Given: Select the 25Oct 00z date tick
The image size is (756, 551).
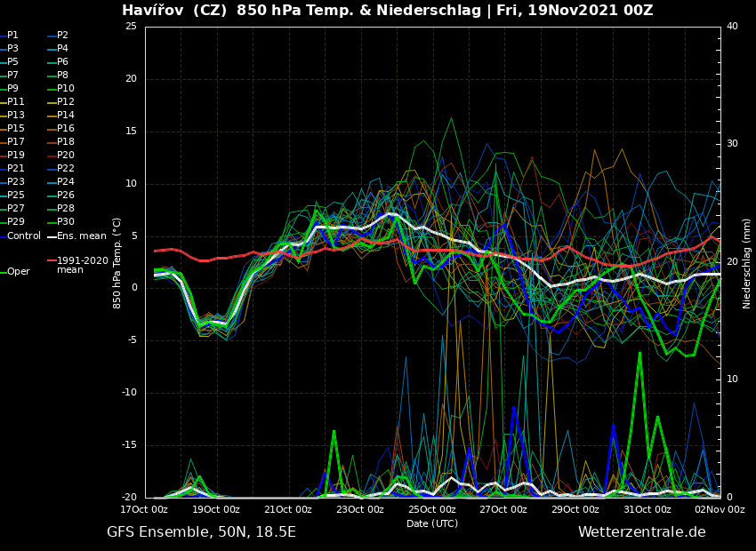Looking at the screenshot, I should click(x=431, y=509).
